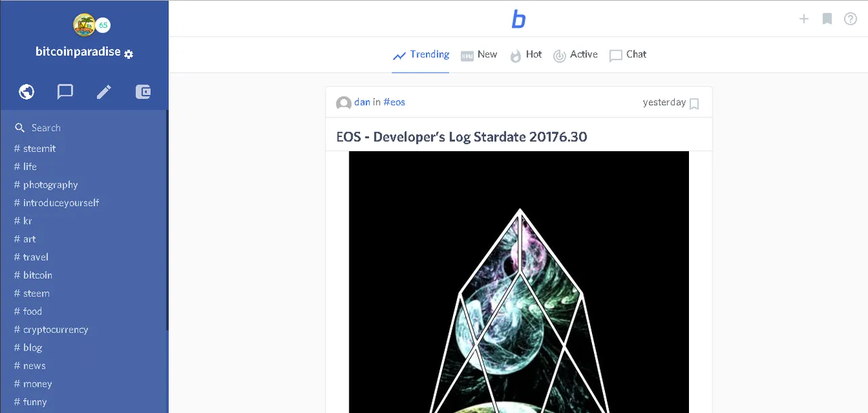The height and width of the screenshot is (413, 868).
Task: Select the # blog tag
Action: pyautogui.click(x=28, y=348)
